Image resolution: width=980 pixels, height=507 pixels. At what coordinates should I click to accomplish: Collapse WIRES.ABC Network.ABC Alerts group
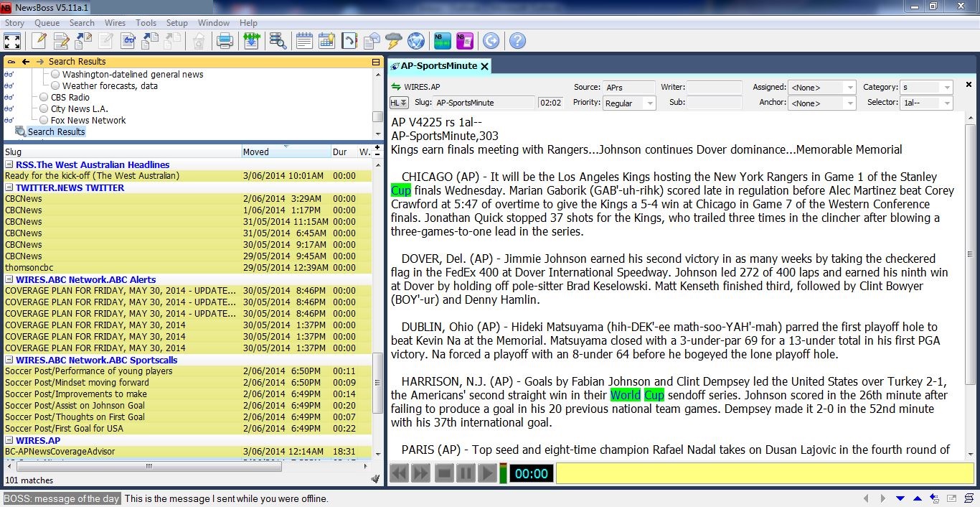(9, 279)
